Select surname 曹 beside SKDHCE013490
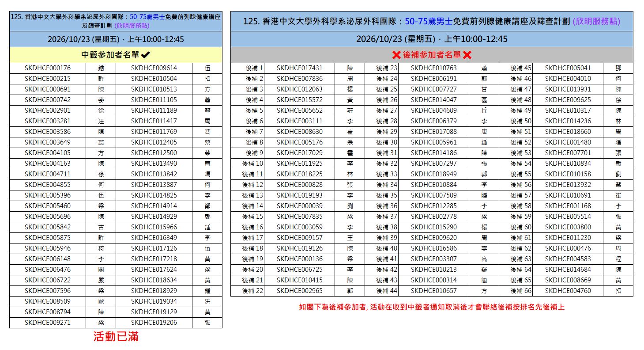The height and width of the screenshot is (350, 644). click(207, 164)
